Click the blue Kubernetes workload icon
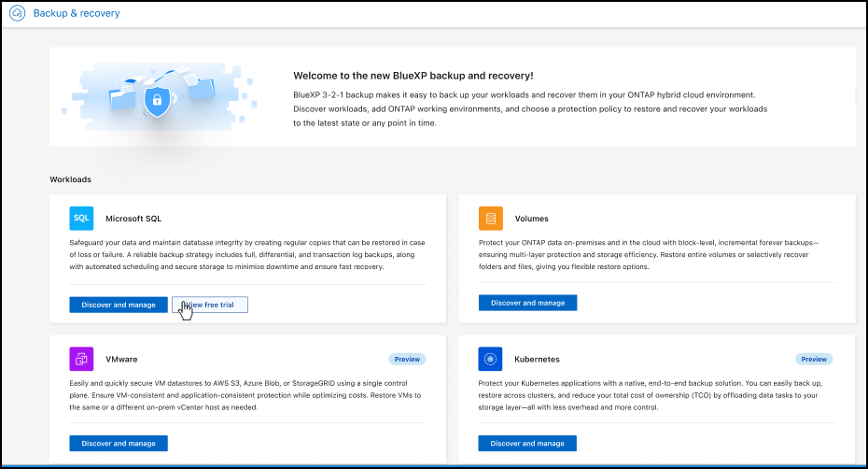 click(490, 359)
